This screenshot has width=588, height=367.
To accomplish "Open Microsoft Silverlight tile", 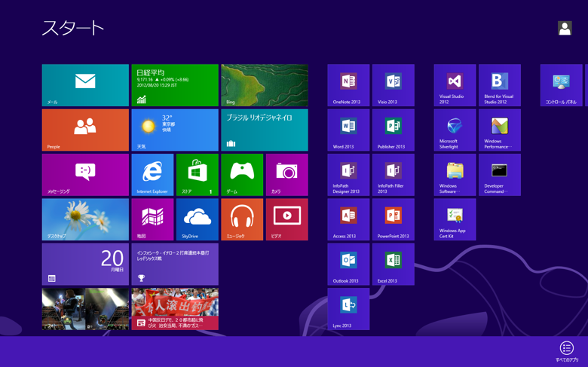I will 455,130.
